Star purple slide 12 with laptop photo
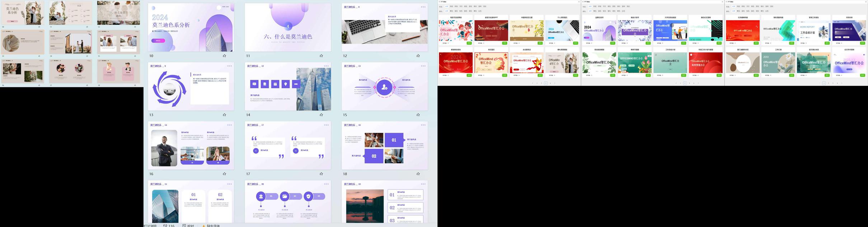Image resolution: width=868 pixels, height=227 pixels. click(418, 56)
